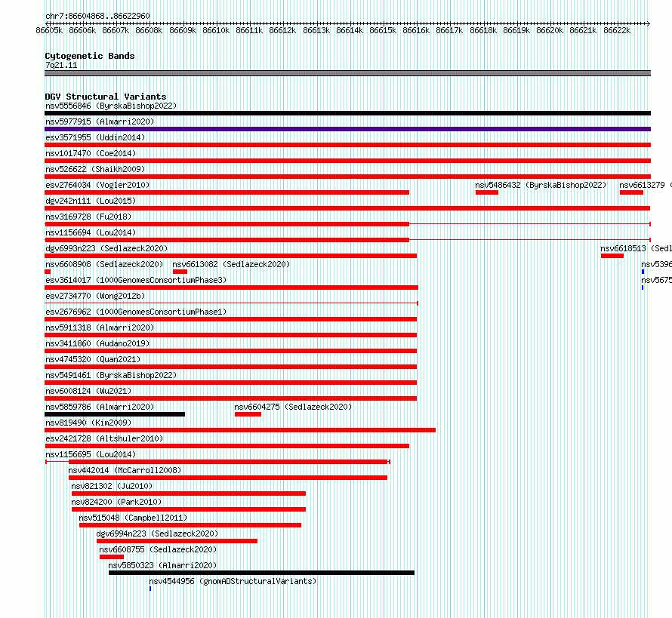The width and height of the screenshot is (672, 618).
Task: Select the black bar for nsv5556846
Action: 347,113
